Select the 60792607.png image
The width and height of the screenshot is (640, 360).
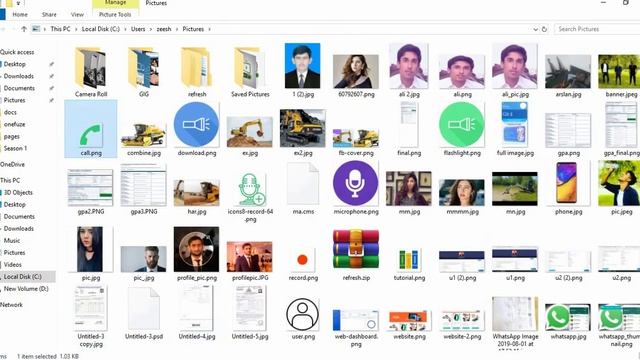pyautogui.click(x=356, y=76)
